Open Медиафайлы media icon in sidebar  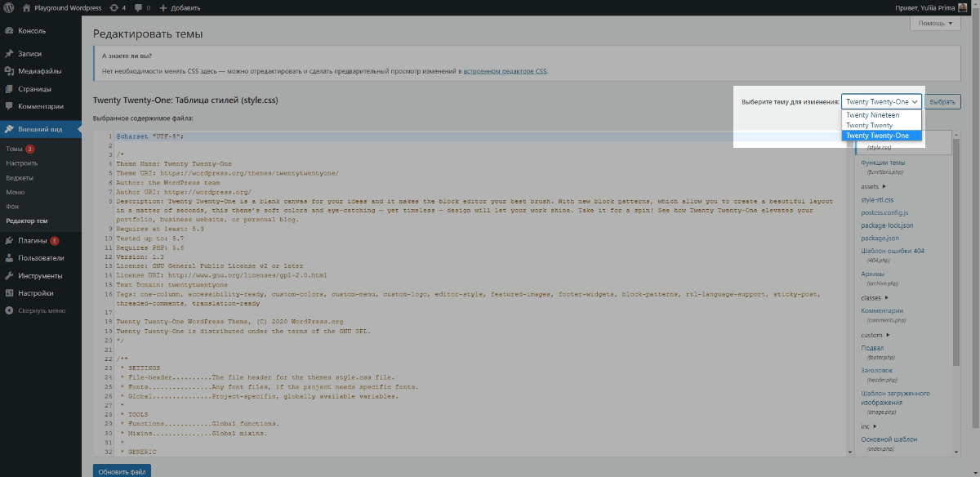click(x=9, y=71)
